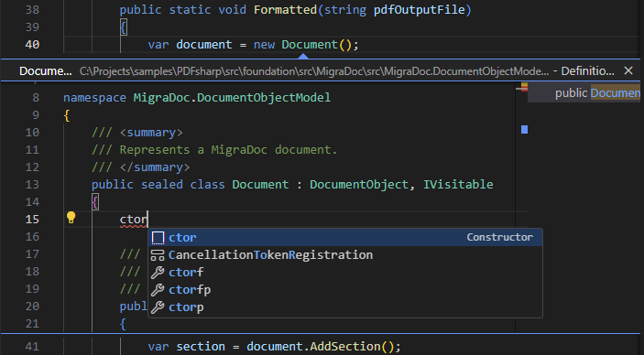Click line number 40 in the gutter
Viewport: 644px width, 355px height.
tap(32, 44)
